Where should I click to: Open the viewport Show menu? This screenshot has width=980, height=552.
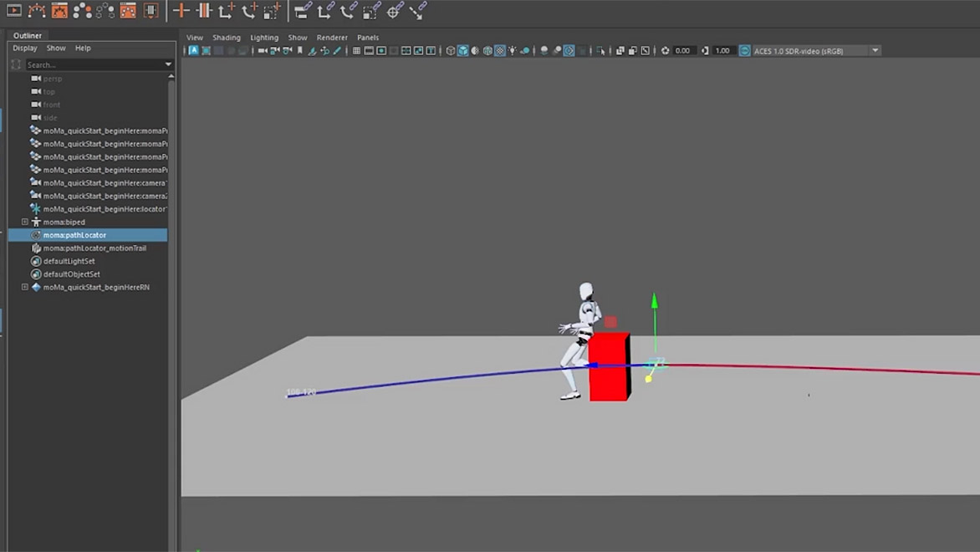pos(298,38)
